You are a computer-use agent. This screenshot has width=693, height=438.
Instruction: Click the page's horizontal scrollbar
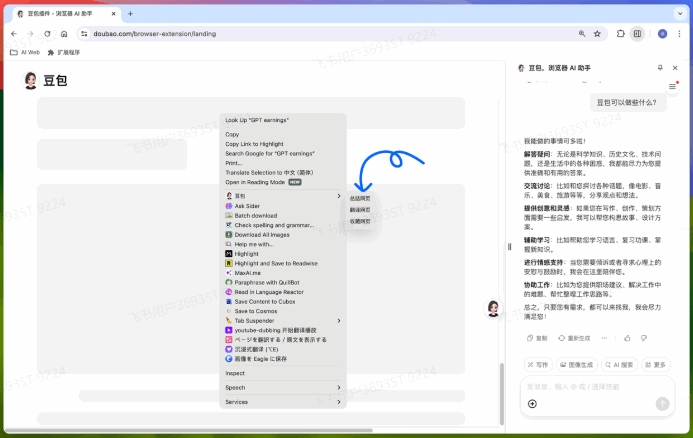click(188, 430)
